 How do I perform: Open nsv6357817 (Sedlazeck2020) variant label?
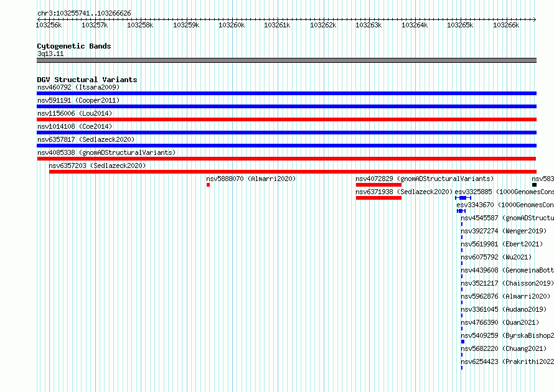[x=86, y=139]
